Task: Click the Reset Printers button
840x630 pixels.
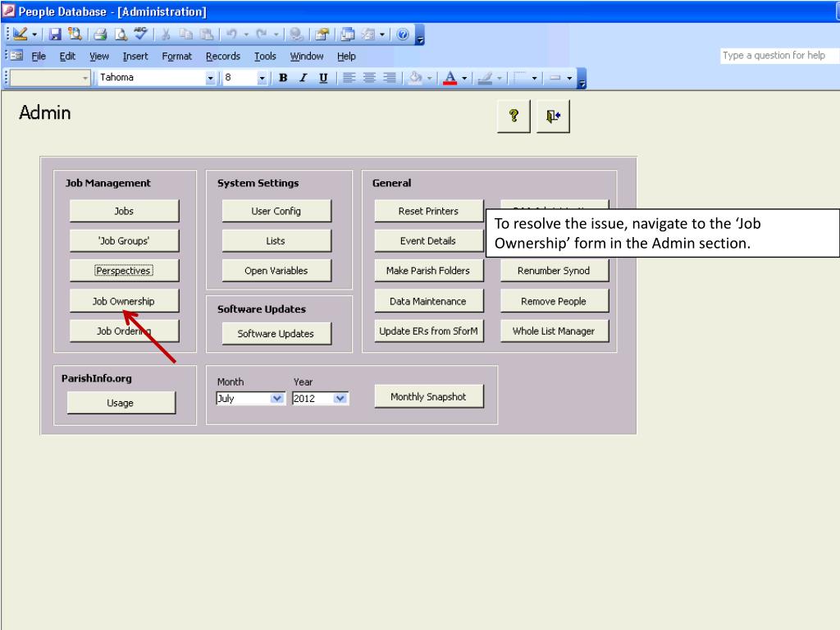Action: coord(428,211)
